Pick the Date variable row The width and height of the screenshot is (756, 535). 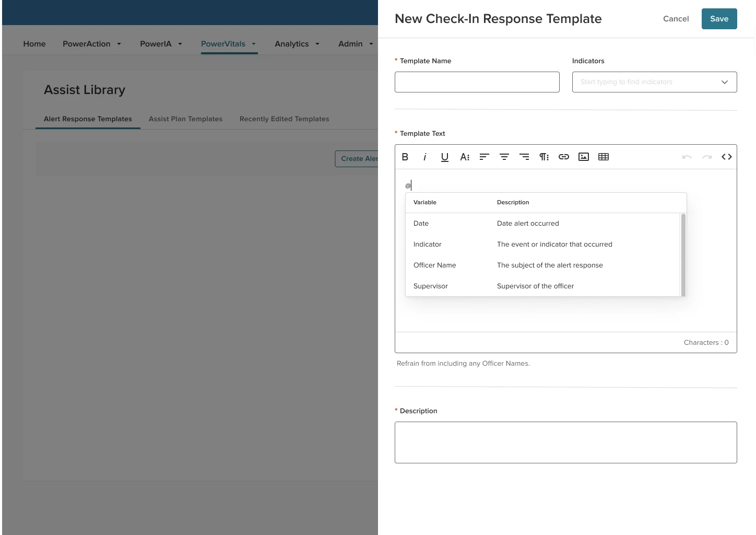coord(543,224)
